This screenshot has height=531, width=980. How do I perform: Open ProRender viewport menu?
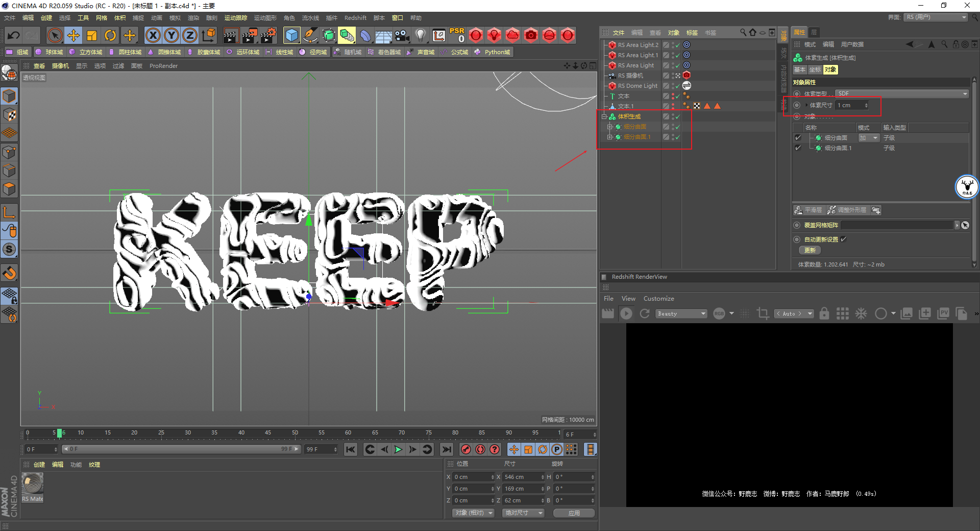click(163, 66)
